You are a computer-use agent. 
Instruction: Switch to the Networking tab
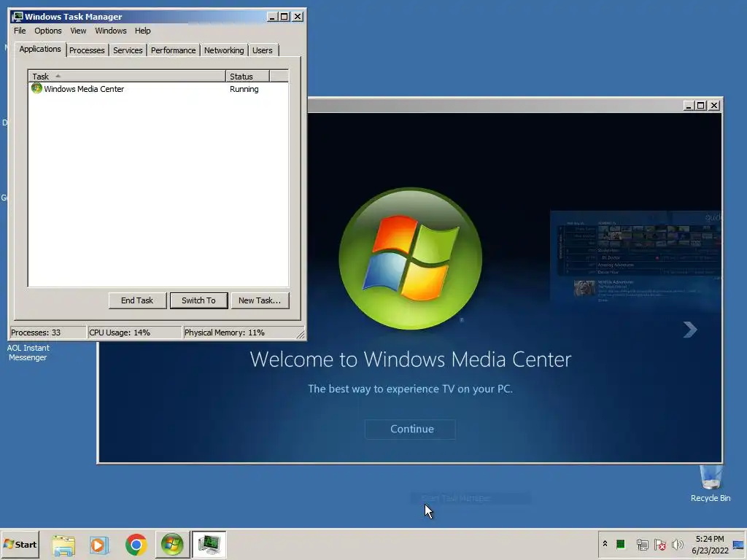coord(224,50)
